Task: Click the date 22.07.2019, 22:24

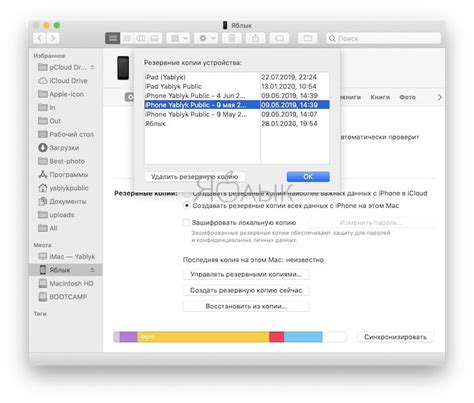Action: [x=289, y=77]
